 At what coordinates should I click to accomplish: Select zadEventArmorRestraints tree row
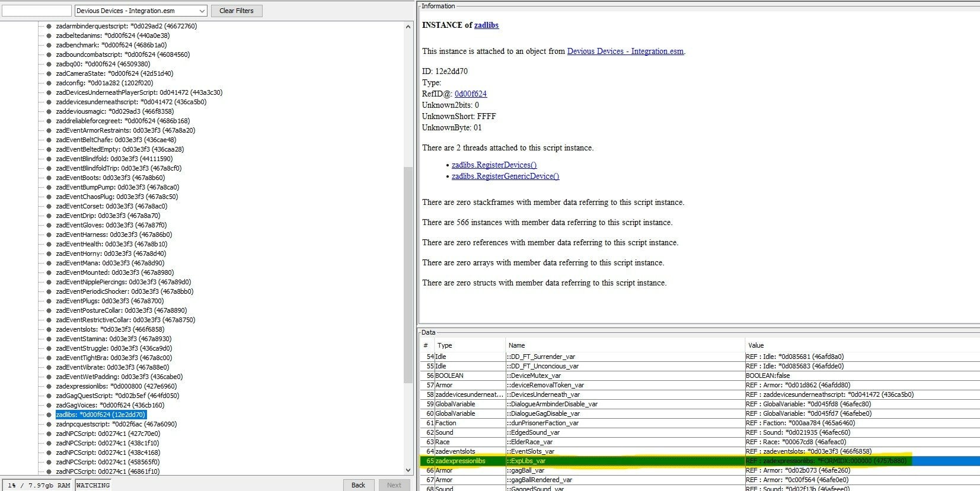[x=126, y=130]
